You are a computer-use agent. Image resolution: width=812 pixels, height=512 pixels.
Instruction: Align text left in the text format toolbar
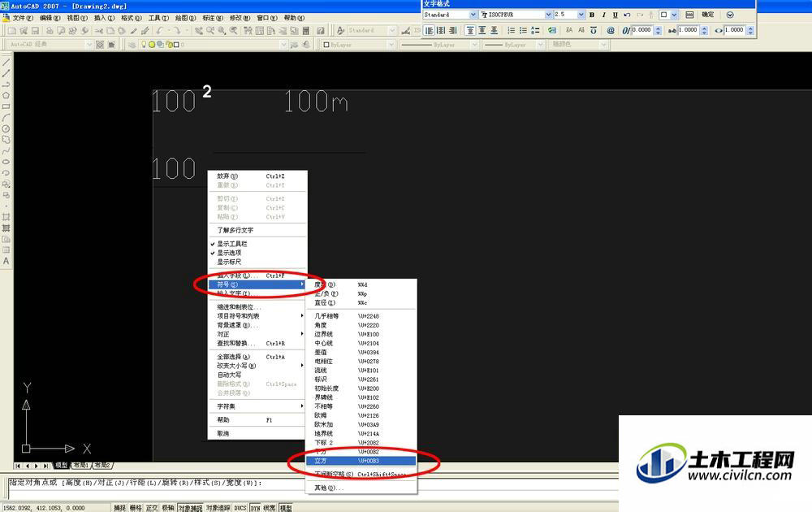pyautogui.click(x=430, y=31)
